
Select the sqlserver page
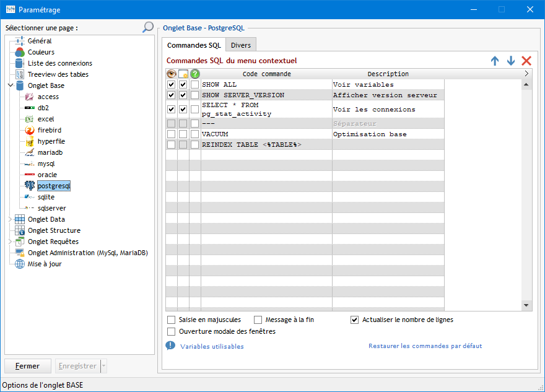52,208
